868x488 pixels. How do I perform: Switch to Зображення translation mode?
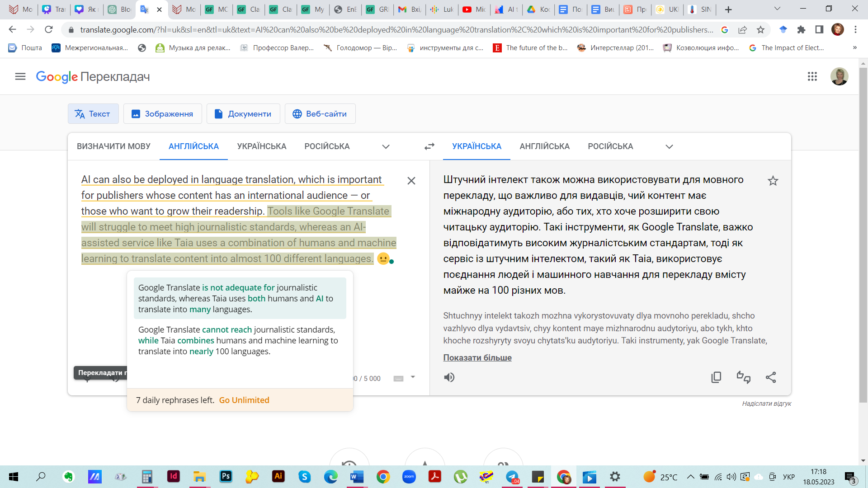click(163, 114)
